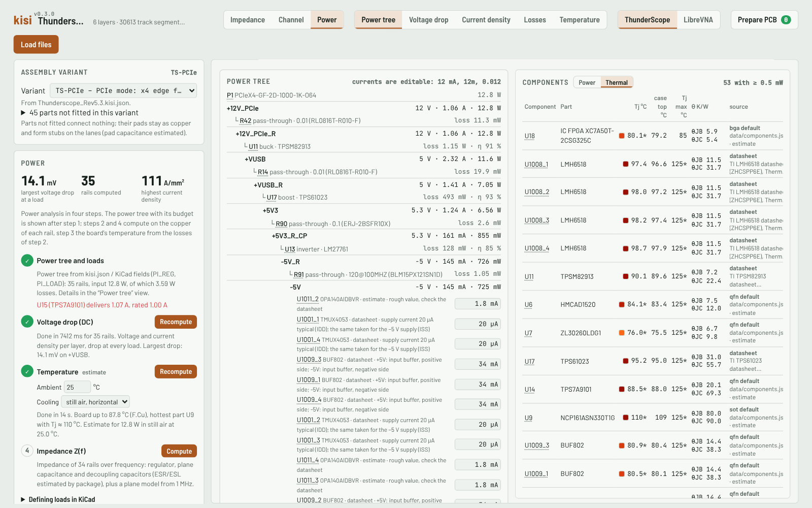
Task: Click the green check icon beside Power tree and loads
Action: pos(27,261)
